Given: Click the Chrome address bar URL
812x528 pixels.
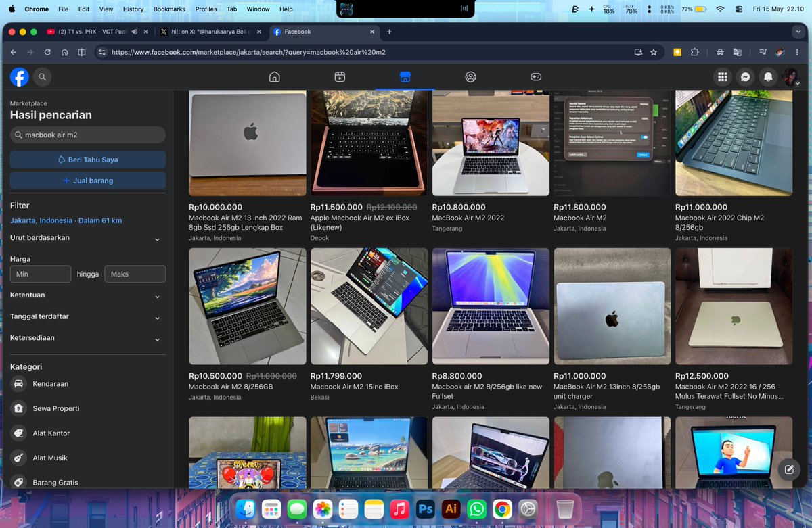Looking at the screenshot, I should 248,52.
